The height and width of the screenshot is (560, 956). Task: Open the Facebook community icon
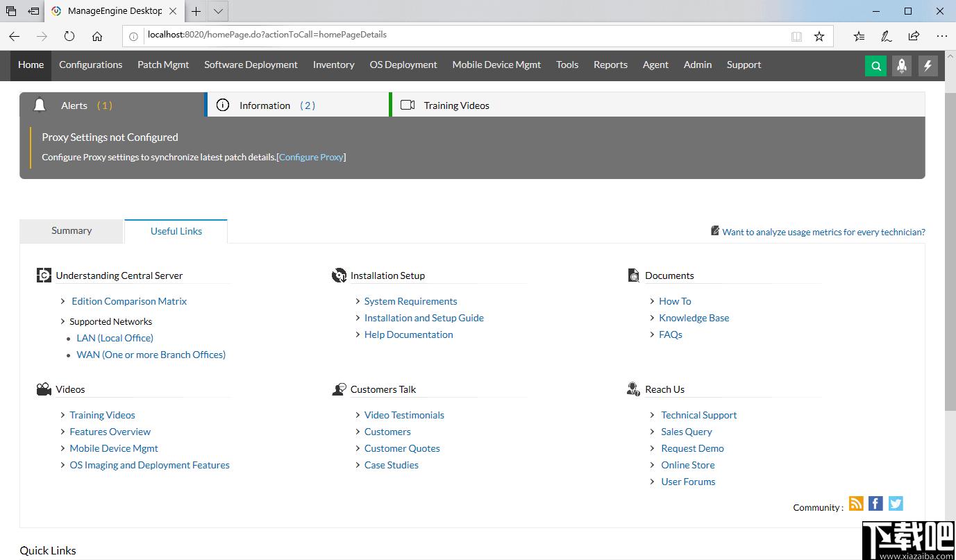876,504
